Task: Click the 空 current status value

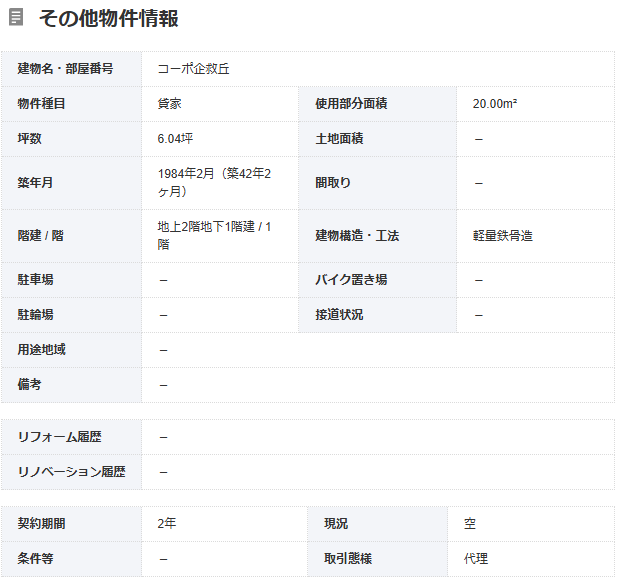Action: tap(469, 524)
